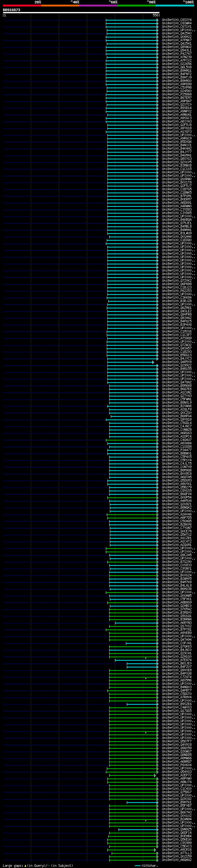Viewport: 197px width, 868px height.
Task: Open entry UniRef100_P25868
Action: [176, 94]
